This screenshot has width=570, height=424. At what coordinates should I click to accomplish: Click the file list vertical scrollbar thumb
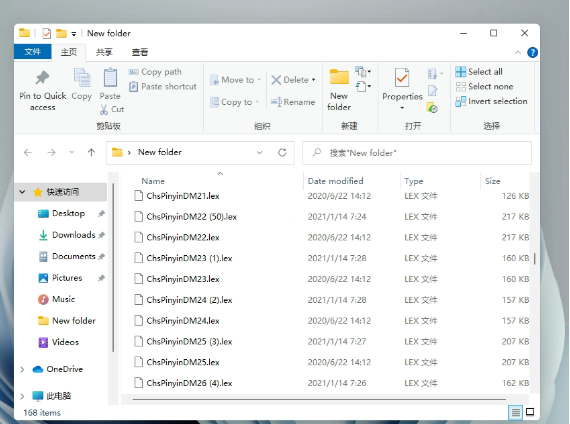point(534,258)
